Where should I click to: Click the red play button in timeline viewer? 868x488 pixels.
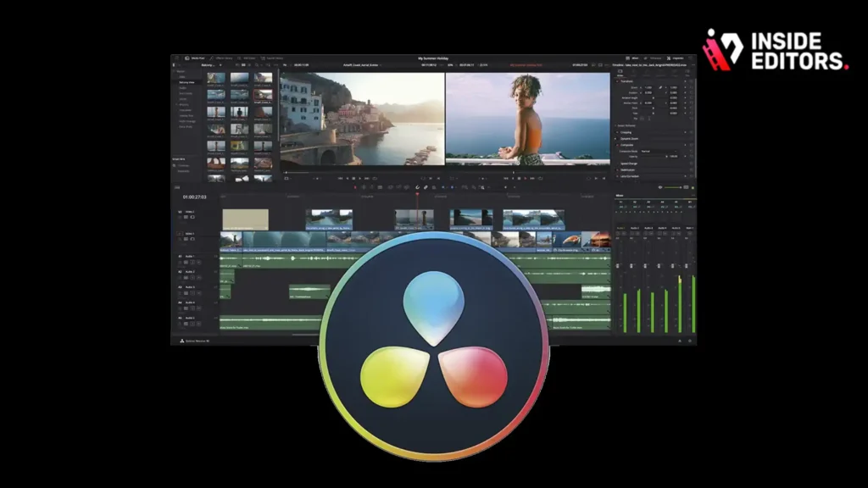point(526,178)
